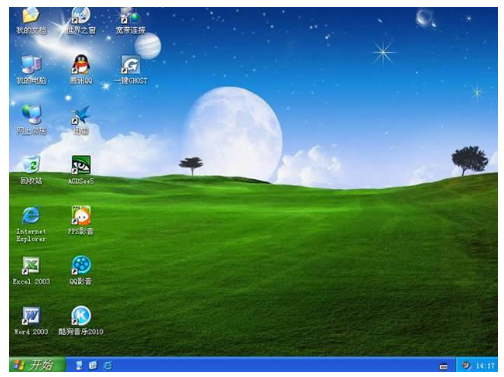Click the Show Desktop quick launch icon

(x=79, y=366)
